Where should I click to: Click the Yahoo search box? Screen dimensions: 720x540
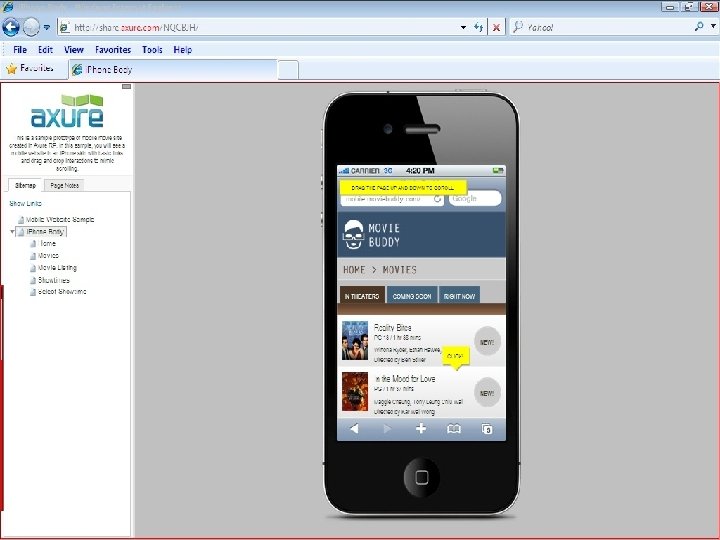pyautogui.click(x=602, y=28)
